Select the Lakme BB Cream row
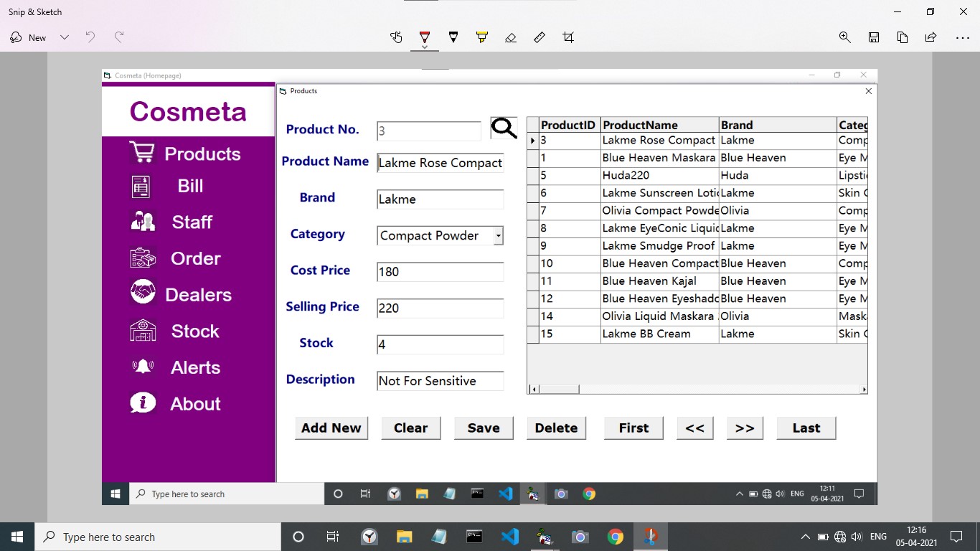980x551 pixels. (x=646, y=333)
